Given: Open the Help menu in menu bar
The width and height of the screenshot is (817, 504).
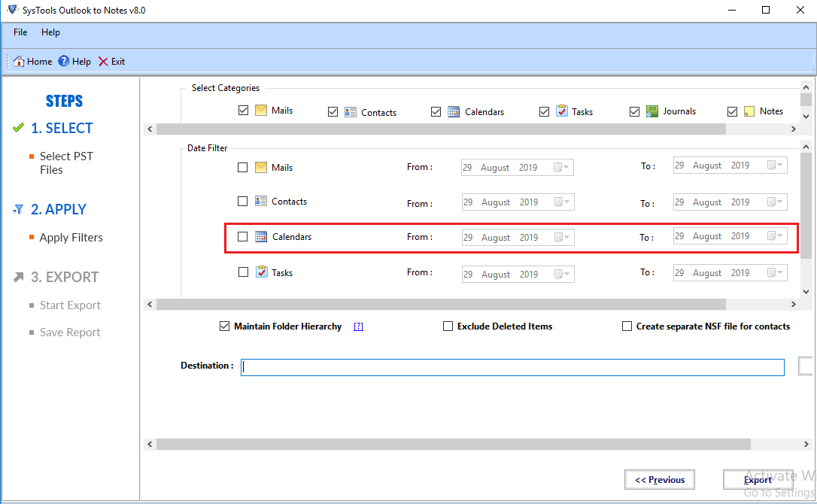Looking at the screenshot, I should pos(50,32).
